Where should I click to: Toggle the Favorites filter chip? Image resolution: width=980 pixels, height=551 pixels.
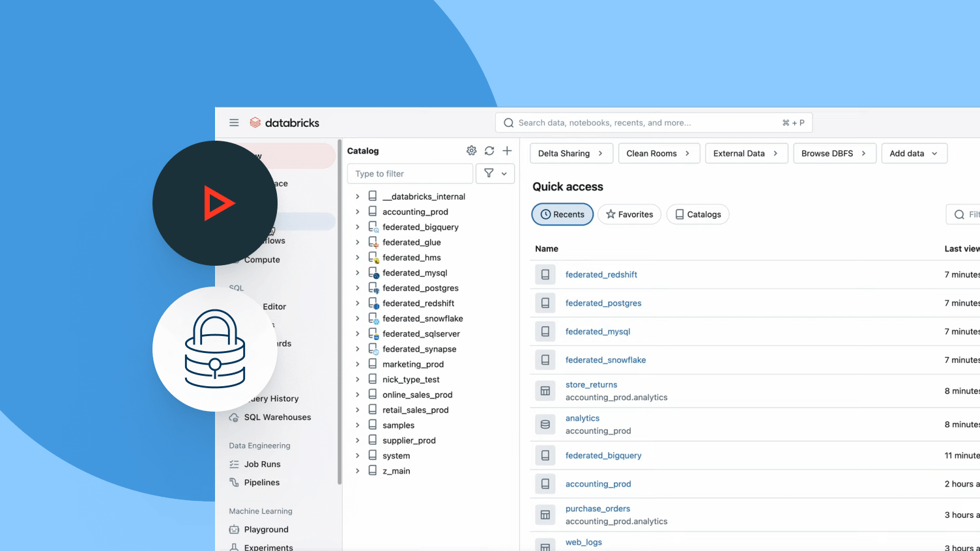[x=629, y=214]
